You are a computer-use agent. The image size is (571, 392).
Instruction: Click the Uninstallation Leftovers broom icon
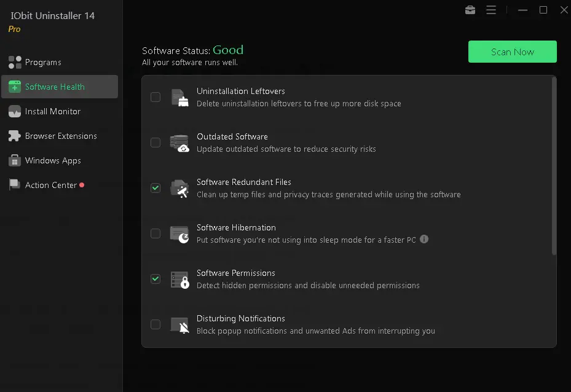pyautogui.click(x=180, y=98)
